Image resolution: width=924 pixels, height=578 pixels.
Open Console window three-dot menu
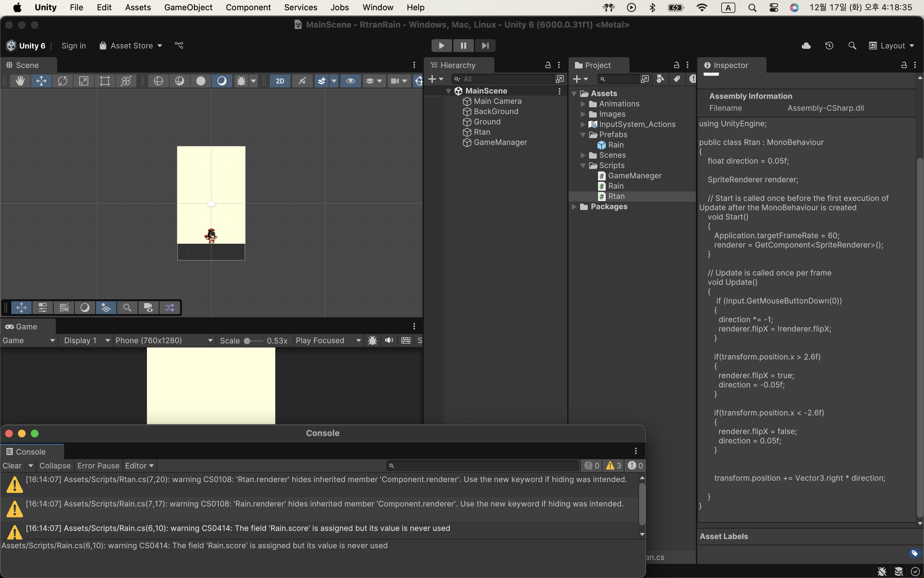tap(636, 451)
